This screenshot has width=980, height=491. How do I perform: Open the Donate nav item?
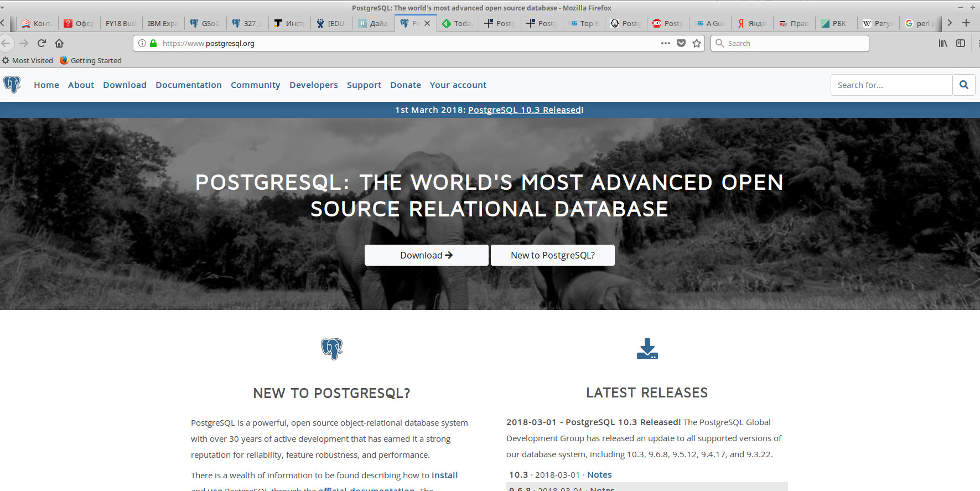(x=406, y=85)
